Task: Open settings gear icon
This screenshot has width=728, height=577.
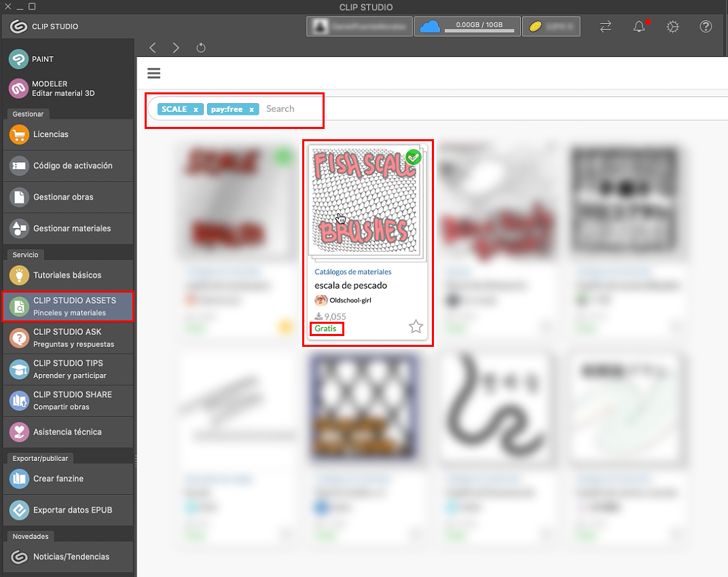Action: [673, 26]
